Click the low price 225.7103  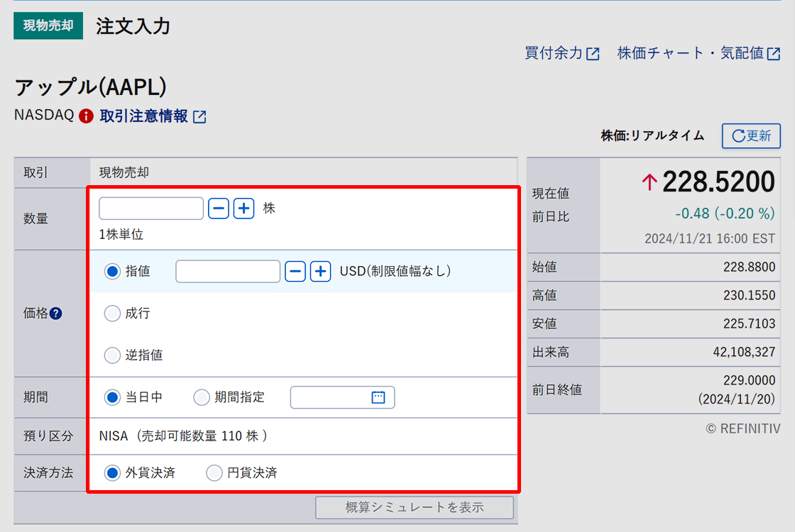pos(749,323)
